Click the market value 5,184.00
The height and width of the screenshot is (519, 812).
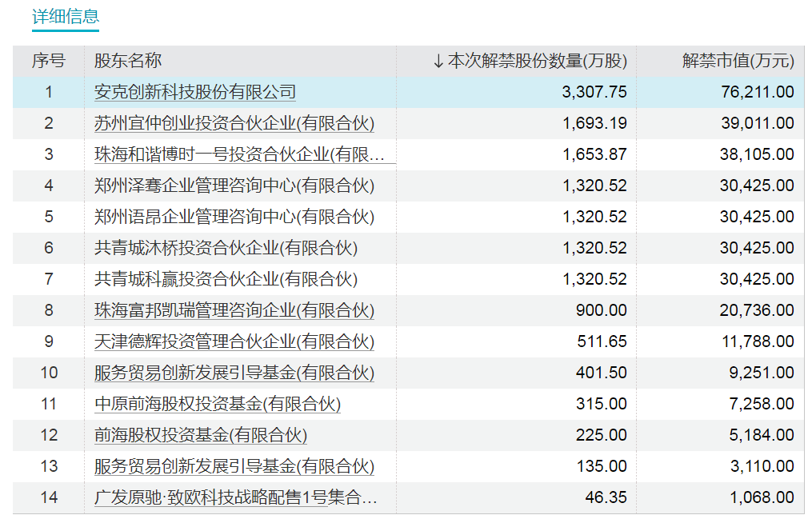762,435
